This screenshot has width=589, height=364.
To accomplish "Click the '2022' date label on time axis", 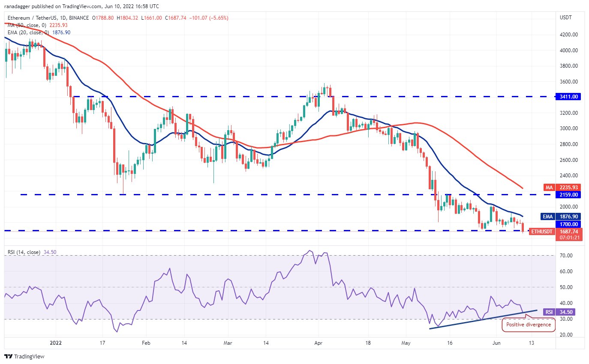I will pos(56,343).
